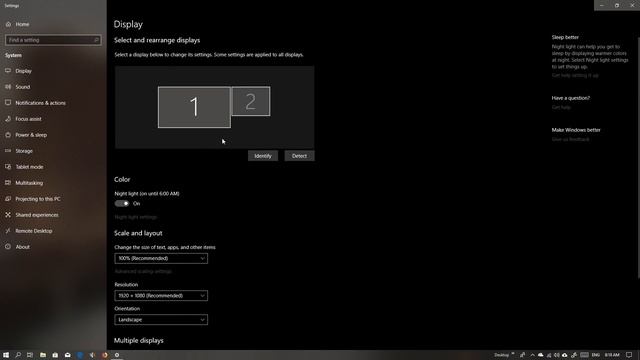Click ENG language indicator
The height and width of the screenshot is (360, 640).
click(596, 355)
